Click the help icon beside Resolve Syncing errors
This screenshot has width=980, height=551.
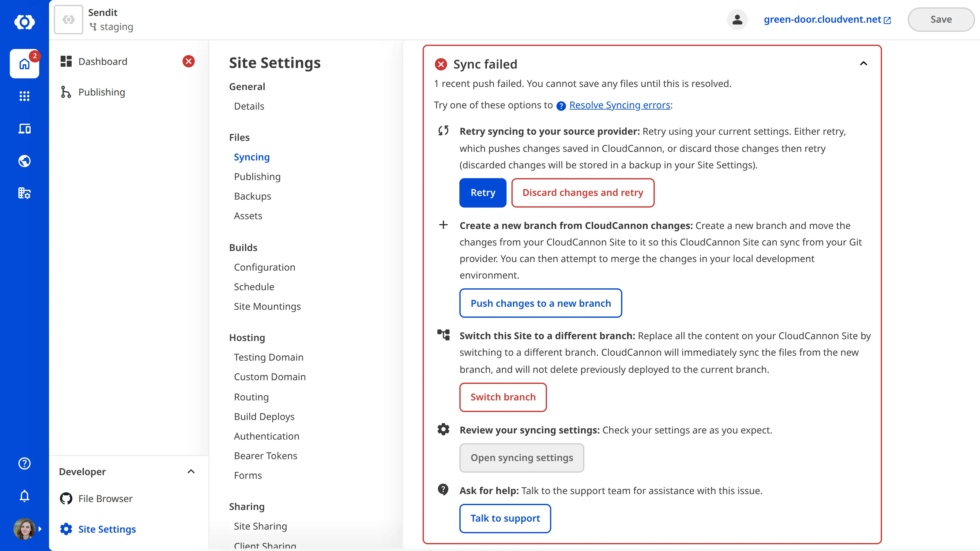(561, 106)
